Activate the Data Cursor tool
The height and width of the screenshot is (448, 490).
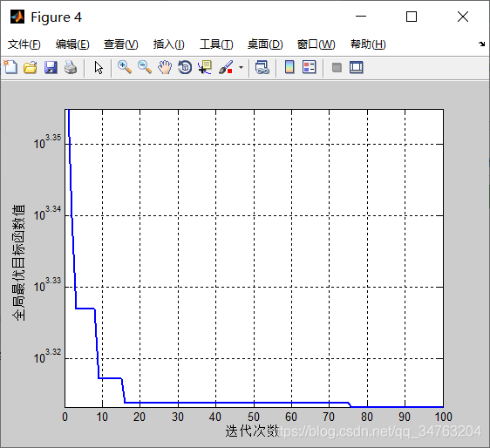[205, 67]
